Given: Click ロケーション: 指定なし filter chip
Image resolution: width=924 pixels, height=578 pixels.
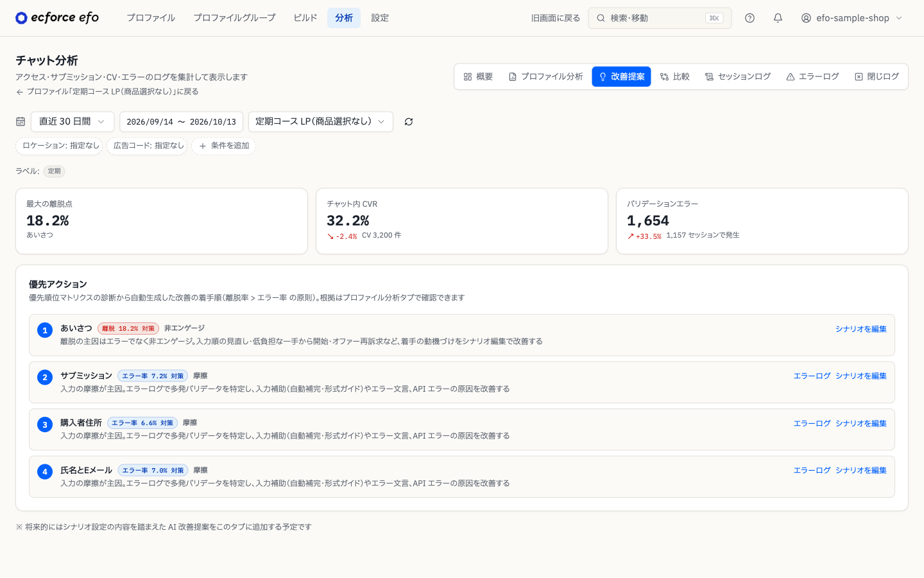Looking at the screenshot, I should 59,146.
